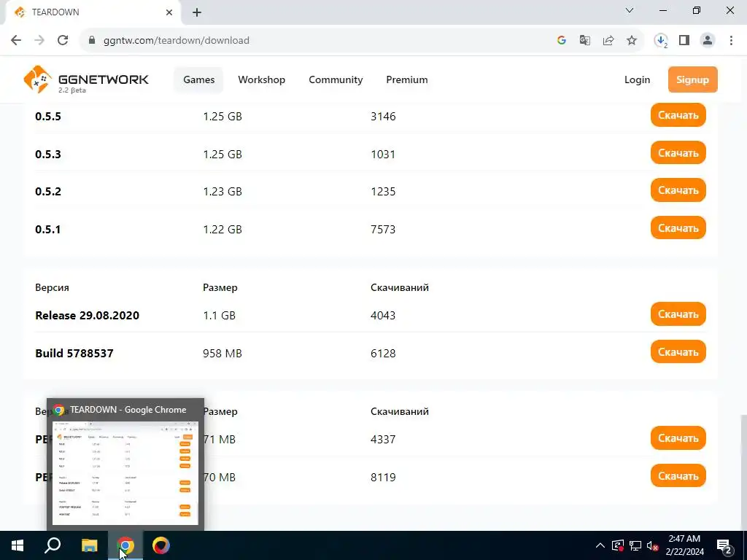This screenshot has height=560, width=747.
Task: Open the Premium menu
Action: tap(407, 79)
